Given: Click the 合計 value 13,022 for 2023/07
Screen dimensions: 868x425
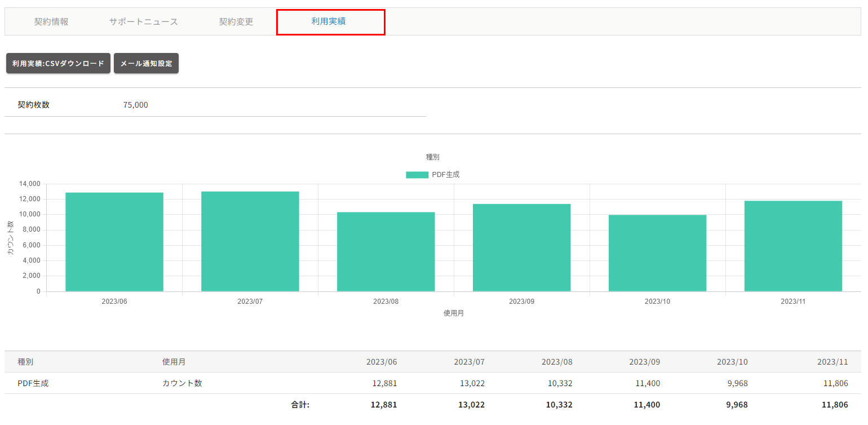Looking at the screenshot, I should coord(471,405).
